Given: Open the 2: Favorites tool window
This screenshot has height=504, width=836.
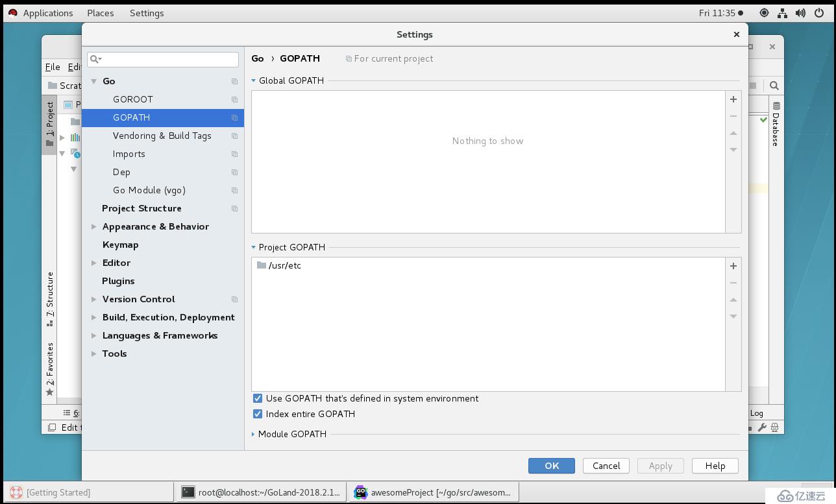Looking at the screenshot, I should (49, 369).
